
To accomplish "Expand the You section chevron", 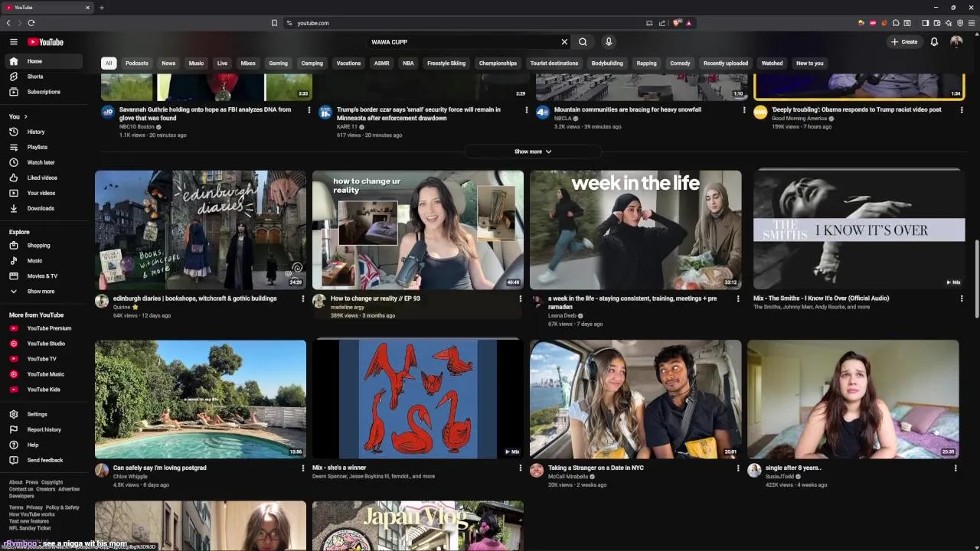I will [x=25, y=116].
